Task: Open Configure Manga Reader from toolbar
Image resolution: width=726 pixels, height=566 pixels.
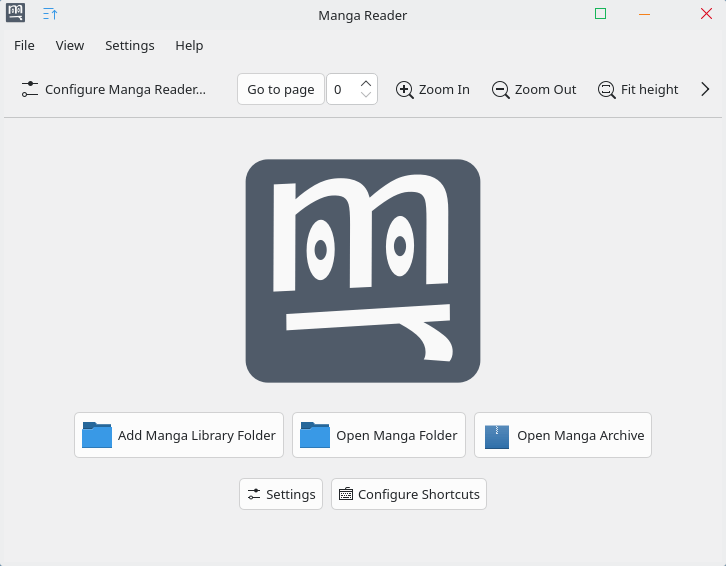Action: 114,90
